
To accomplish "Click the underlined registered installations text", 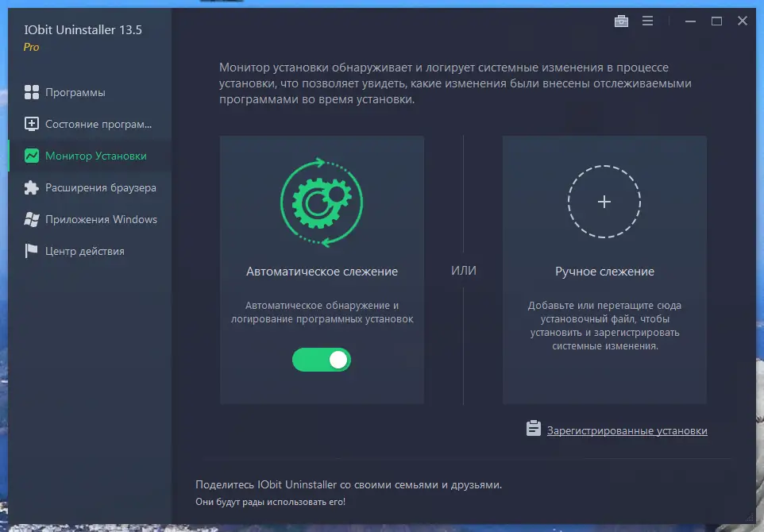I will (627, 429).
